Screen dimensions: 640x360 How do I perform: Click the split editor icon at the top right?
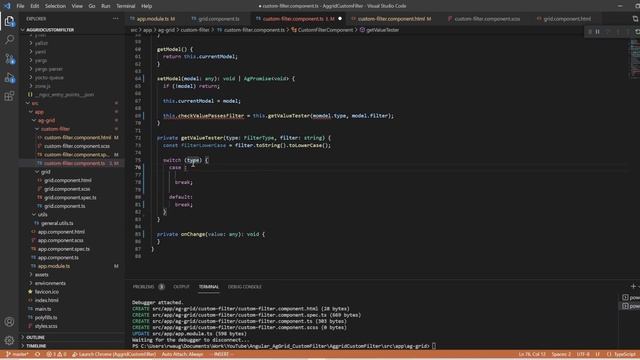(x=636, y=19)
